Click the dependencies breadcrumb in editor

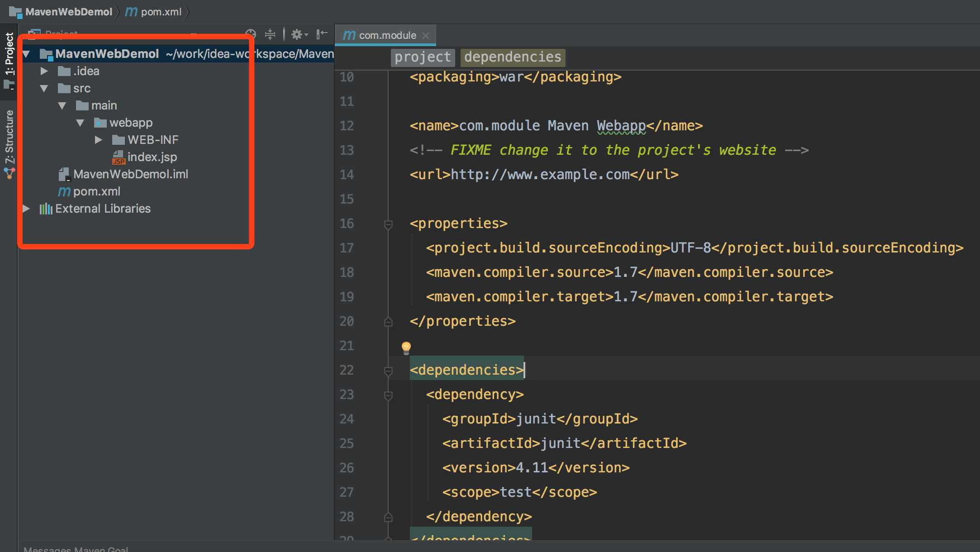pyautogui.click(x=513, y=57)
